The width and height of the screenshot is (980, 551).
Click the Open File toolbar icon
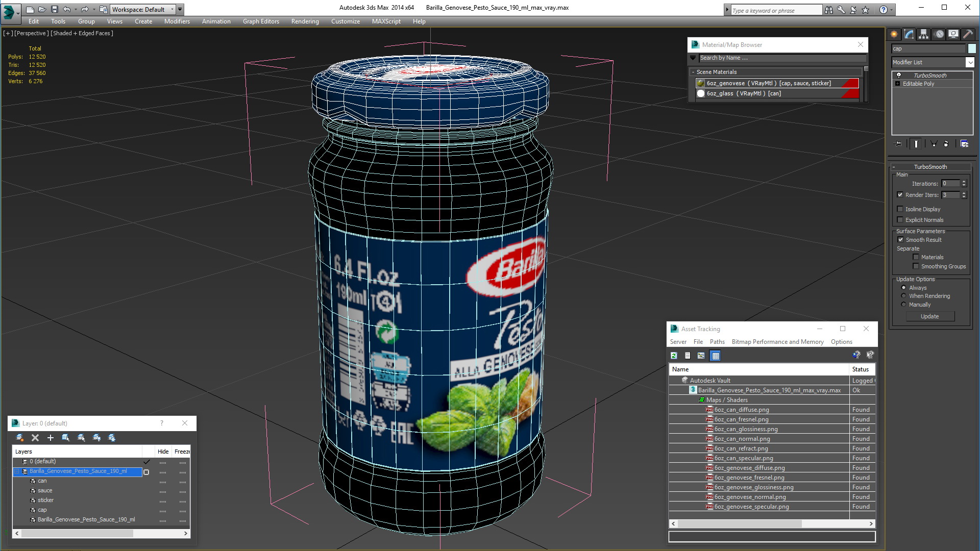point(42,9)
